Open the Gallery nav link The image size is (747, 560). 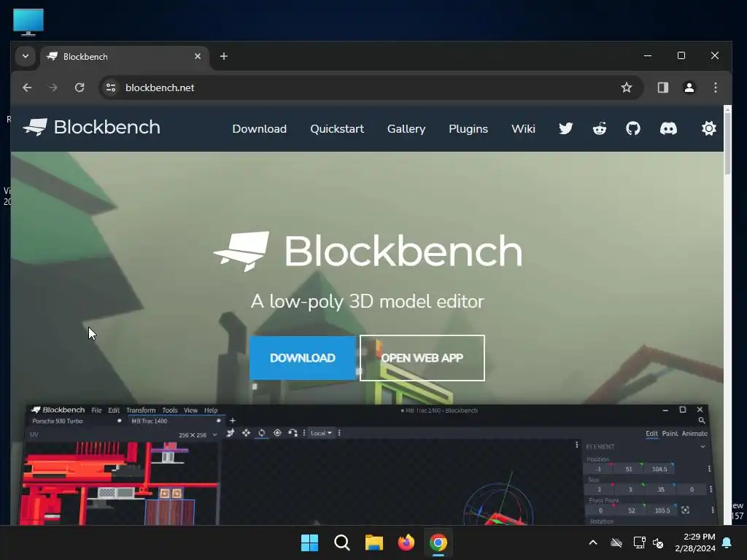pos(406,128)
